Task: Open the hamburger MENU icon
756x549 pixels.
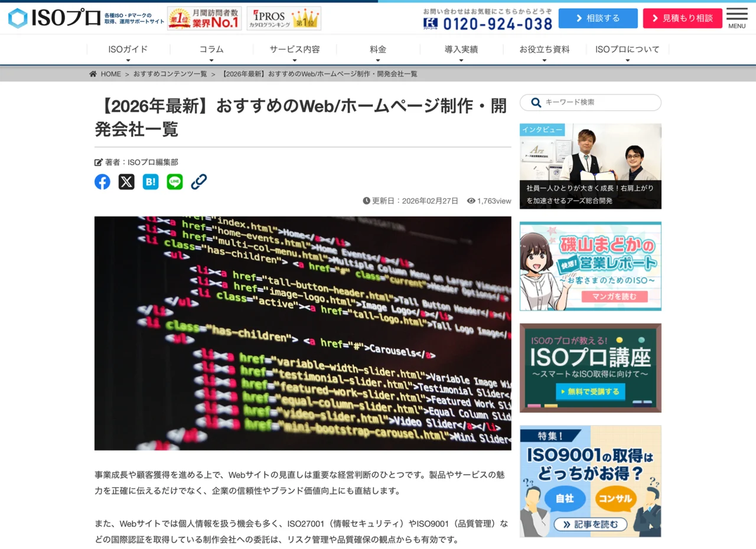Action: [737, 18]
